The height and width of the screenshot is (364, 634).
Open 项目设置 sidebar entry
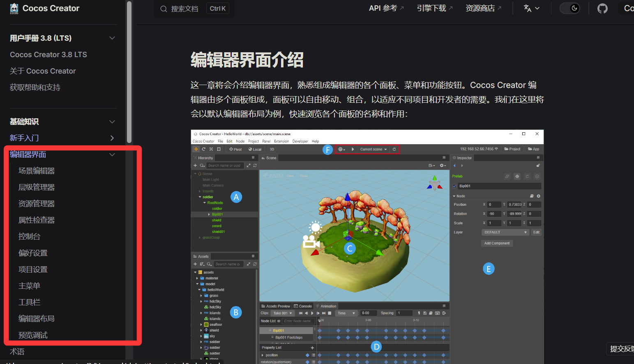pos(33,270)
